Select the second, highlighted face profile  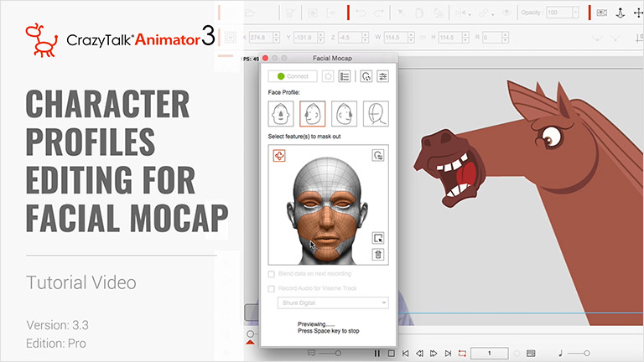313,114
